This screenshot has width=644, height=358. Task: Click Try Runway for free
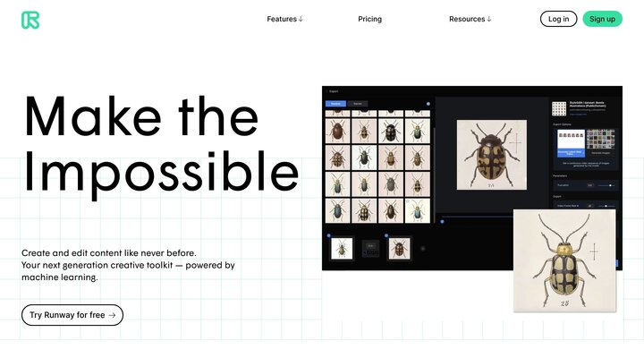(x=72, y=315)
